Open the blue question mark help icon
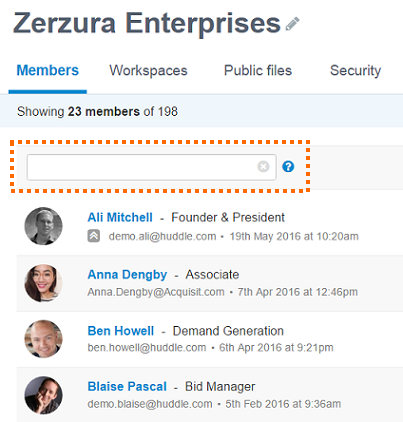Screen dimensions: 403x422 point(288,166)
